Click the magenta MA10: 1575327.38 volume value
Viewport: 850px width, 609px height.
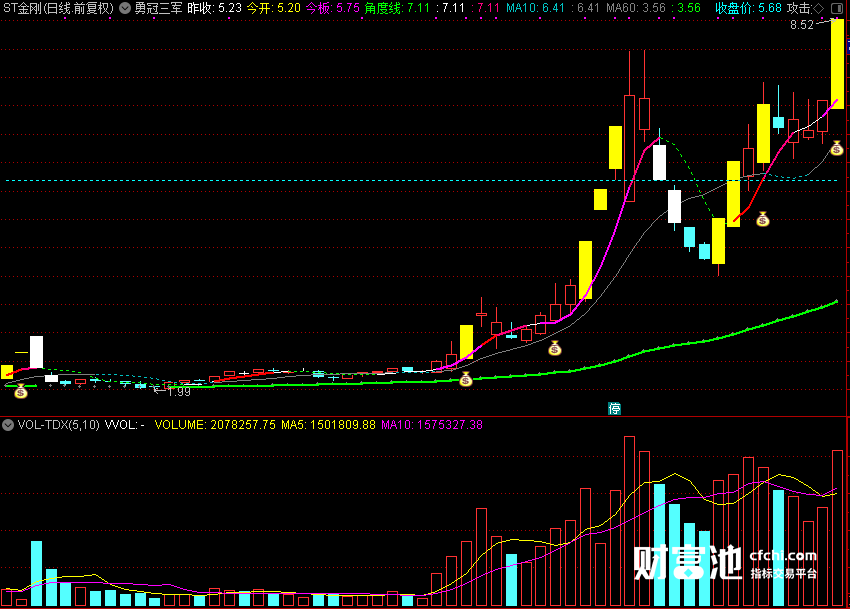432,425
